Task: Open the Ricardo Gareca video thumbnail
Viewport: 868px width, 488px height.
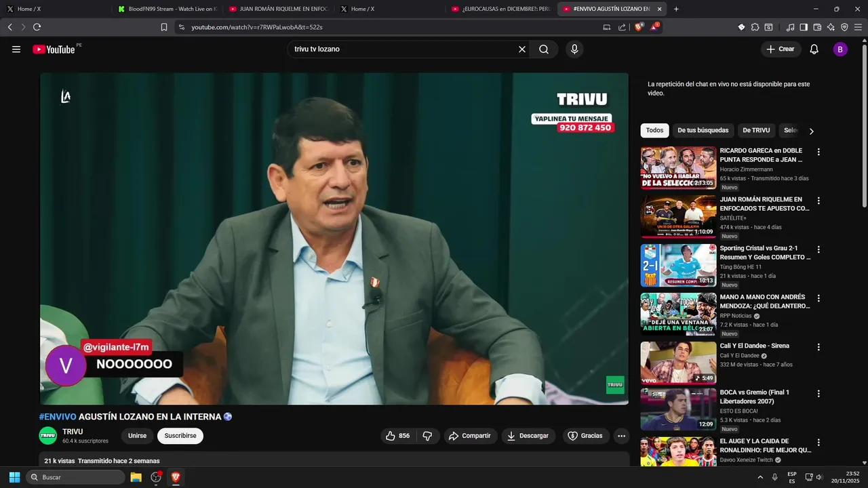Action: [x=678, y=167]
